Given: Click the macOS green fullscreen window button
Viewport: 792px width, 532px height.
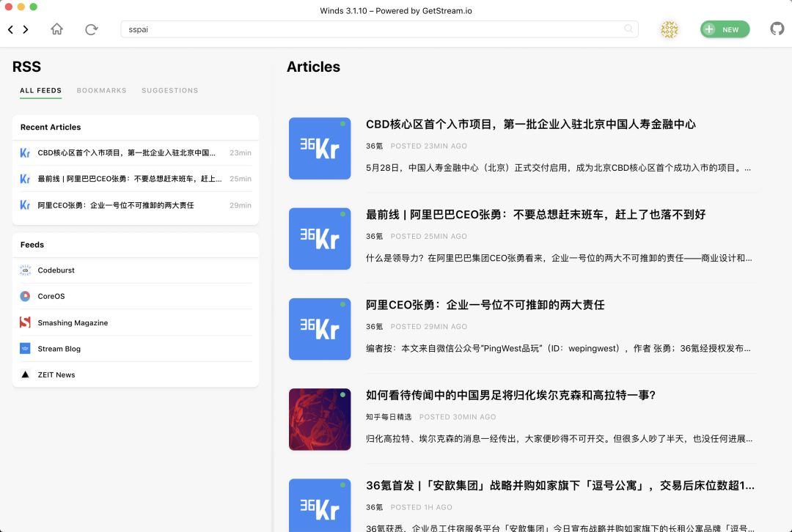Looking at the screenshot, I should click(x=33, y=7).
